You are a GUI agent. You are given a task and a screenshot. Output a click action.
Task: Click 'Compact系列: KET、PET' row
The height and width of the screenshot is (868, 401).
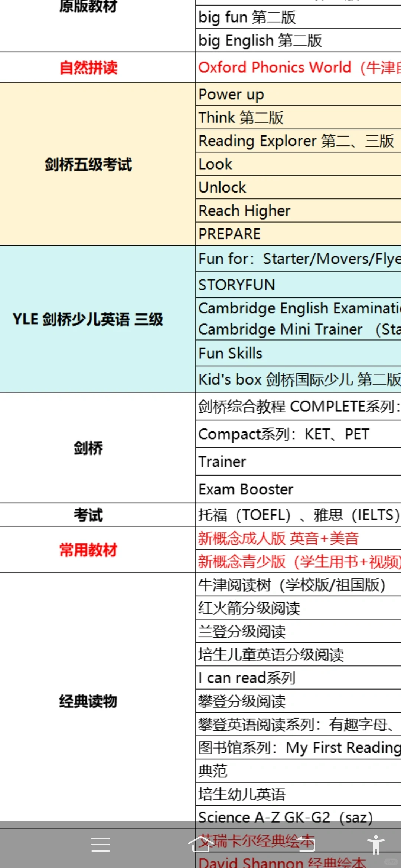[x=299, y=434]
